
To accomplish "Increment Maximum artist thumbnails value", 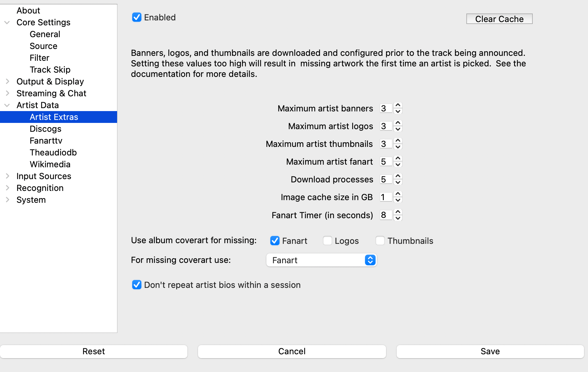I will pos(398,141).
